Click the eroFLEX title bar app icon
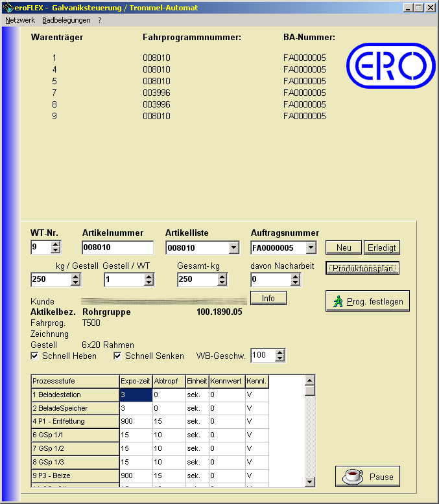The image size is (439, 504). point(7,8)
